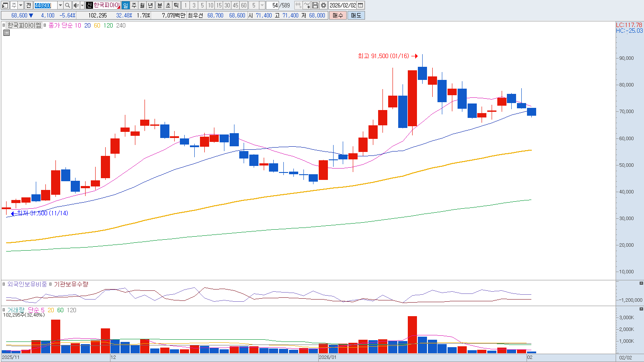Select the 일 (daily) period toggle
Image resolution: width=644 pixels, height=362 pixels.
click(x=125, y=5)
